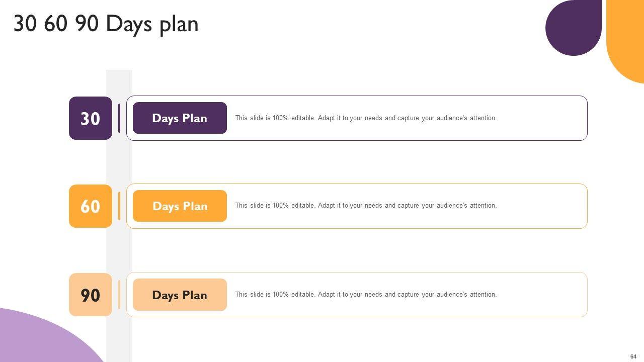Click the peach vertical divider beside the 90 box
Screen dimensions: 644x362
[x=119, y=295]
